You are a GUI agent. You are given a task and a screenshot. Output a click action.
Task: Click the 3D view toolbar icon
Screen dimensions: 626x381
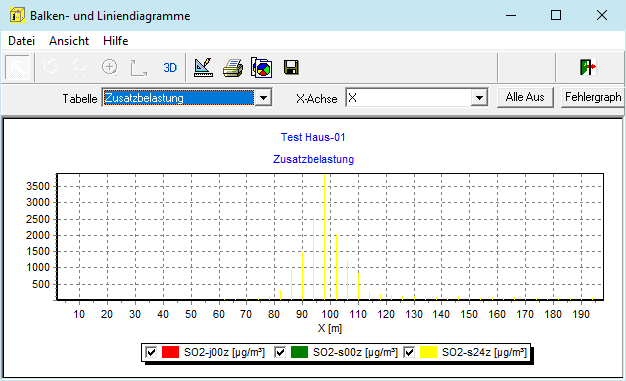click(170, 67)
